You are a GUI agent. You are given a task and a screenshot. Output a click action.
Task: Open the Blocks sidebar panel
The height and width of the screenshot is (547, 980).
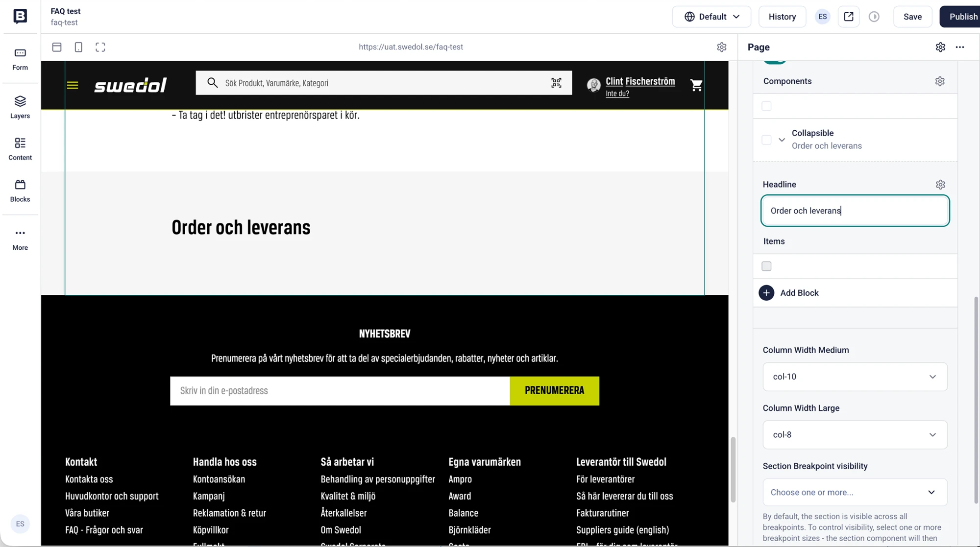point(20,190)
